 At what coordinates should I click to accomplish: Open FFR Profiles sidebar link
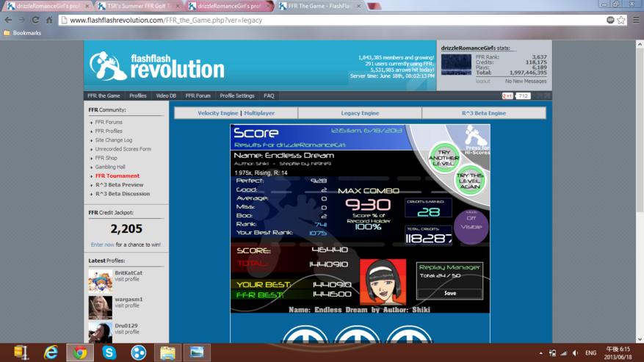coord(109,131)
